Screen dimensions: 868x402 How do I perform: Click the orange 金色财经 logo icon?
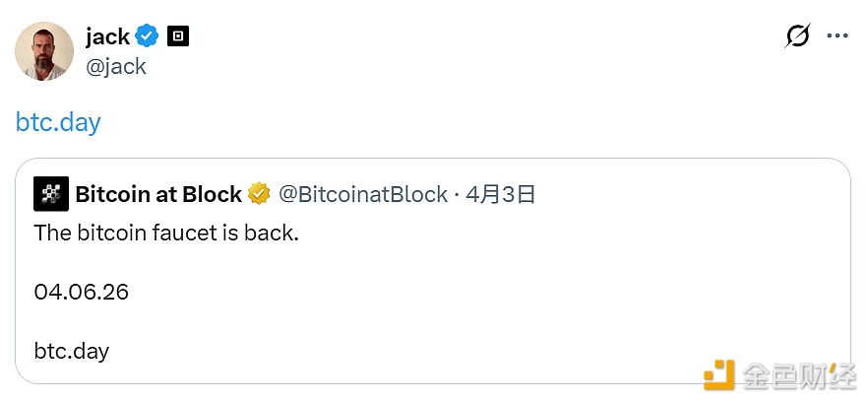(718, 375)
